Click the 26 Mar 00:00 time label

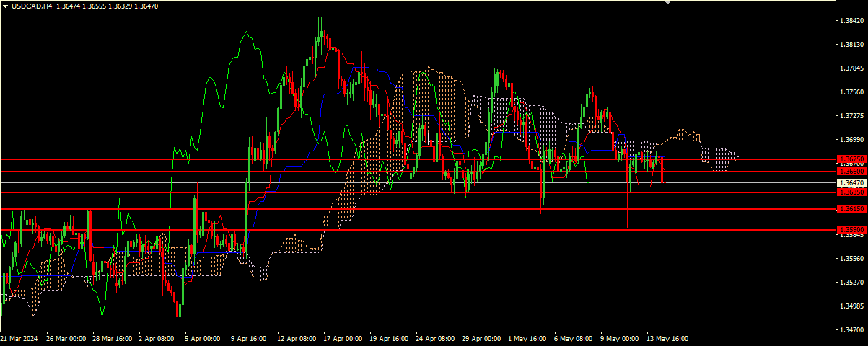point(66,338)
